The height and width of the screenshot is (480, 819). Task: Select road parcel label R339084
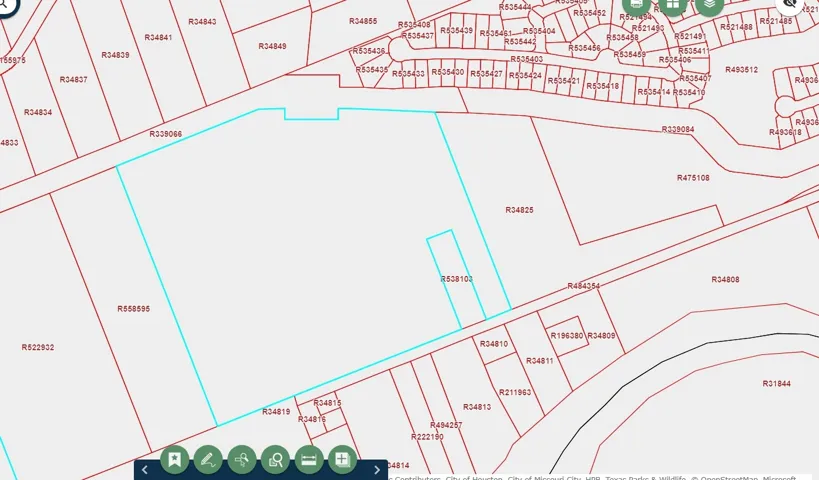click(x=677, y=129)
